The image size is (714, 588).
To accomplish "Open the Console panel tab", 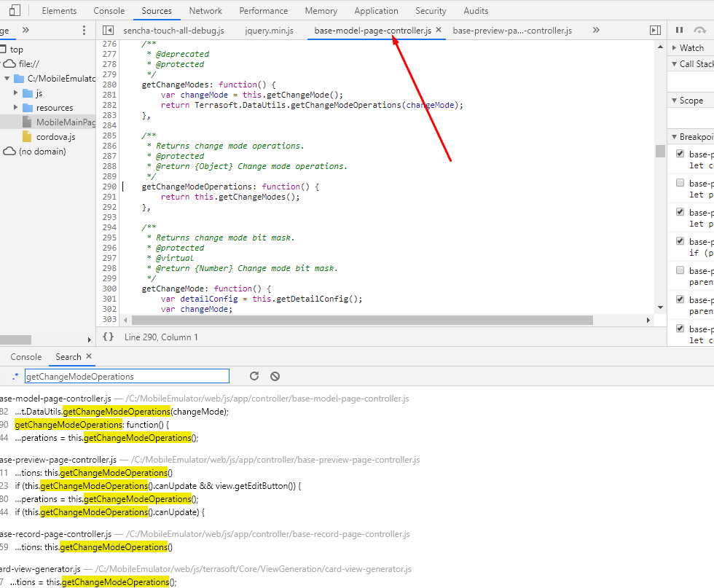I will [109, 10].
